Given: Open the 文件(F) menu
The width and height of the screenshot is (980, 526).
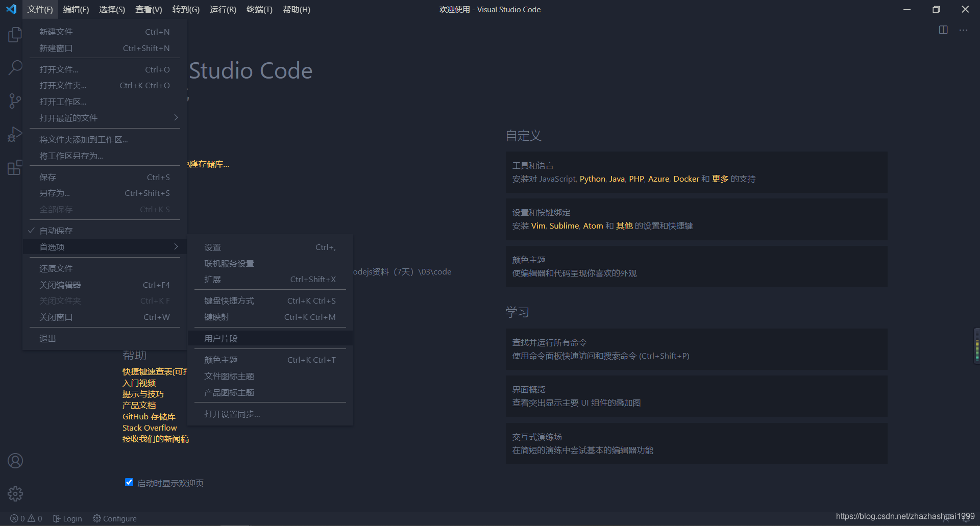Looking at the screenshot, I should 40,9.
